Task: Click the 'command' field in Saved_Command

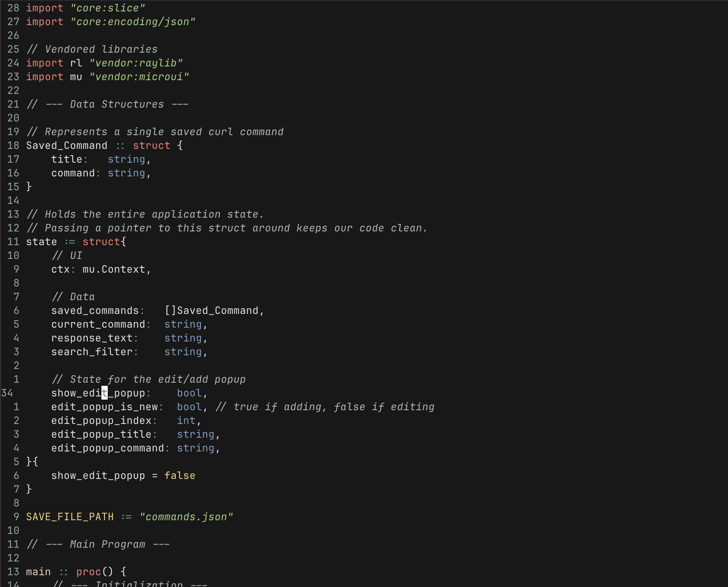Action: point(73,173)
